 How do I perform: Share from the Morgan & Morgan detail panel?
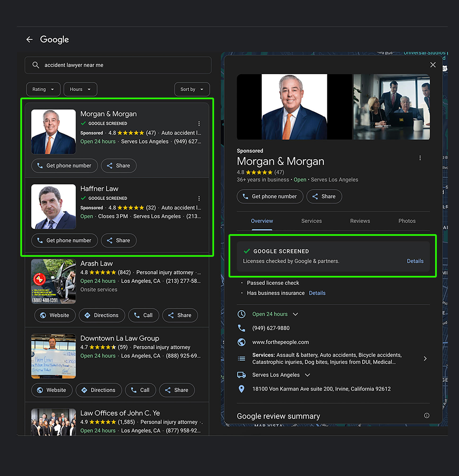click(324, 196)
